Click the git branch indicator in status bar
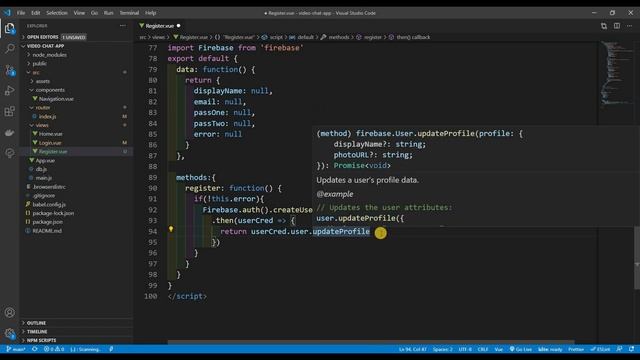This screenshot has height=360, width=640. pos(16,349)
